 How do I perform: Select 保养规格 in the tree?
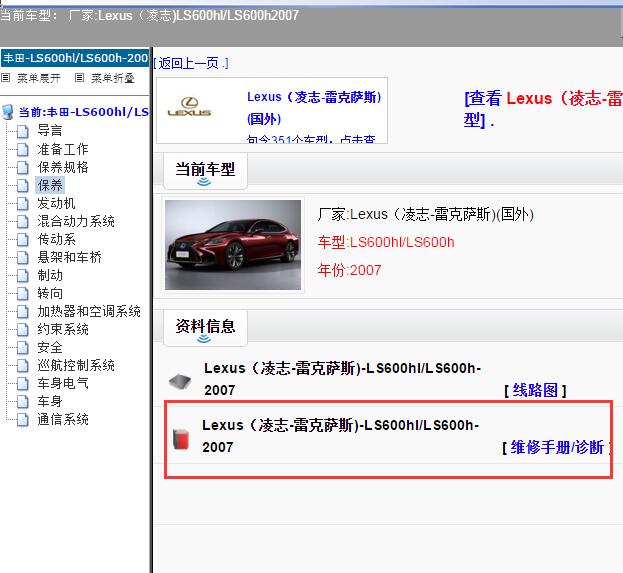[x=63, y=167]
